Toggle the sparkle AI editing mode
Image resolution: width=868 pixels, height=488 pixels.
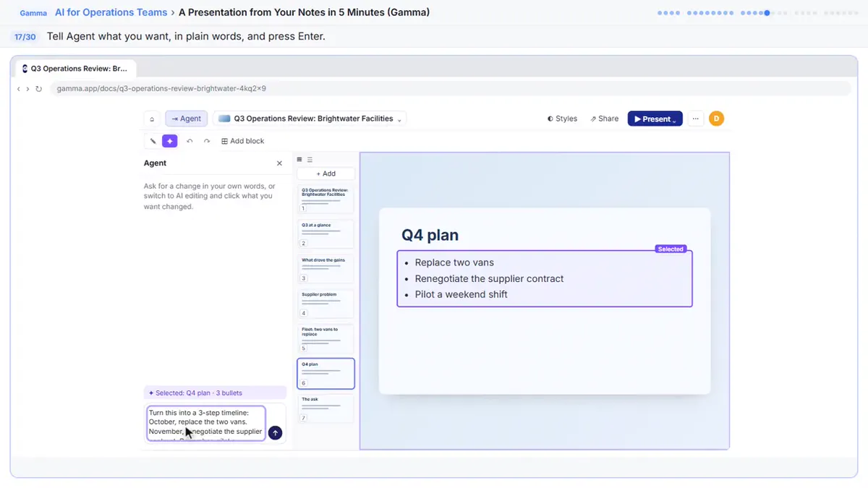(170, 141)
